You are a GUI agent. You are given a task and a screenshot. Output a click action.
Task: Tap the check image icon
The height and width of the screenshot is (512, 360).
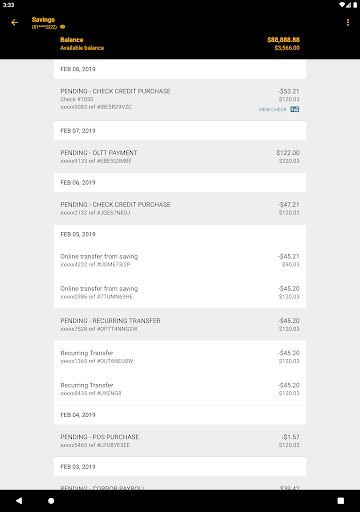(295, 109)
